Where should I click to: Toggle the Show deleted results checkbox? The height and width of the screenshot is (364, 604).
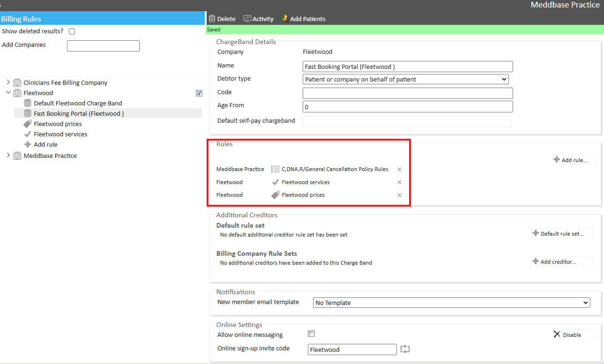72,31
